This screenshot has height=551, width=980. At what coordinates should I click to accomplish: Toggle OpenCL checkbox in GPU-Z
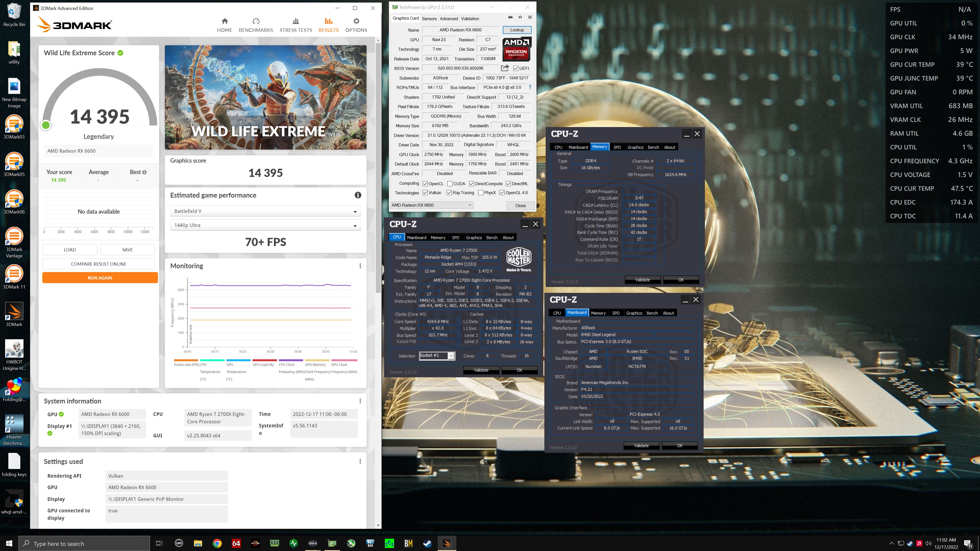(425, 184)
